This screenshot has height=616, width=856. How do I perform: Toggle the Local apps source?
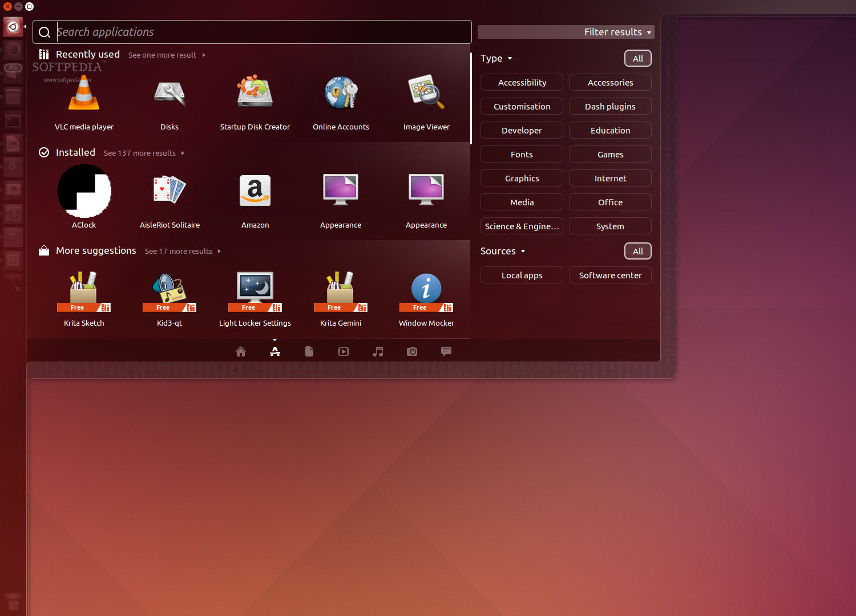point(522,275)
